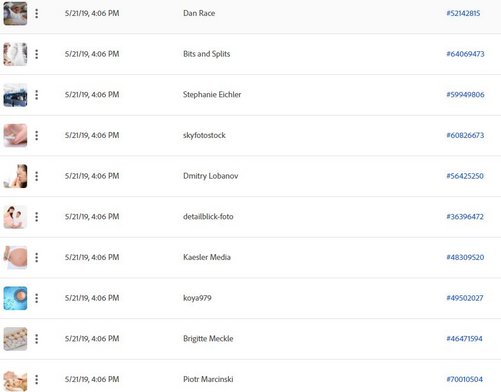Click the kebab menu beside Stephanie Eichler

pyautogui.click(x=37, y=95)
